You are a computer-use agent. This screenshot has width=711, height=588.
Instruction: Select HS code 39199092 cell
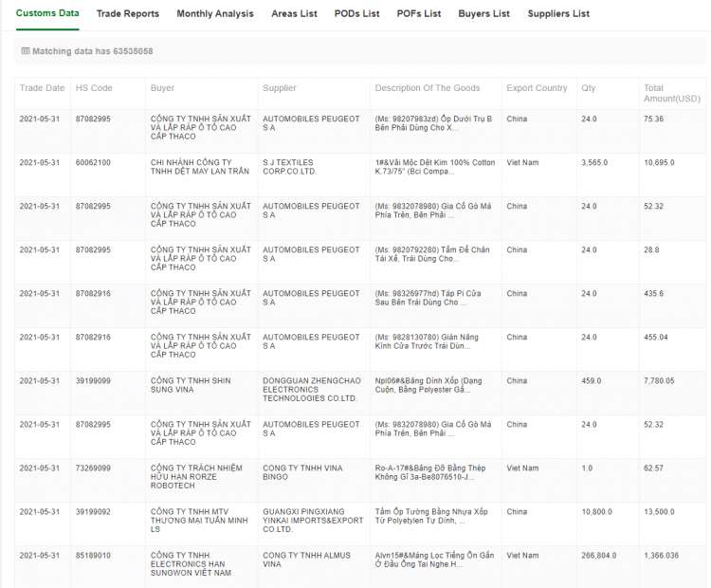pos(93,511)
